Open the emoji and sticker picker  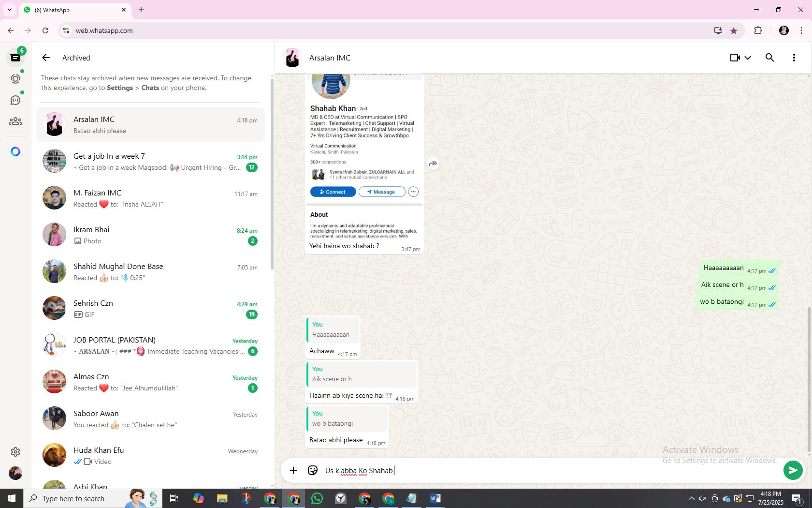click(x=313, y=470)
